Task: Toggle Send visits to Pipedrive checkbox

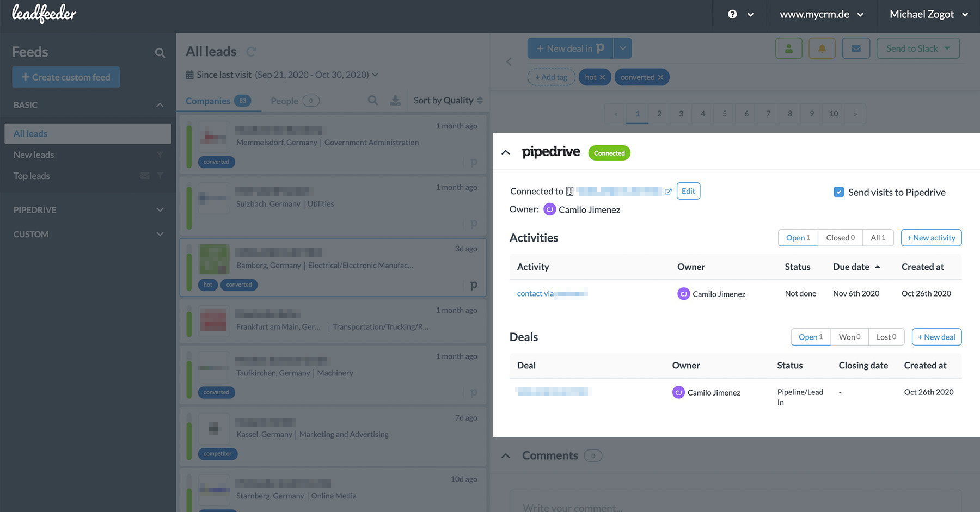Action: tap(839, 192)
